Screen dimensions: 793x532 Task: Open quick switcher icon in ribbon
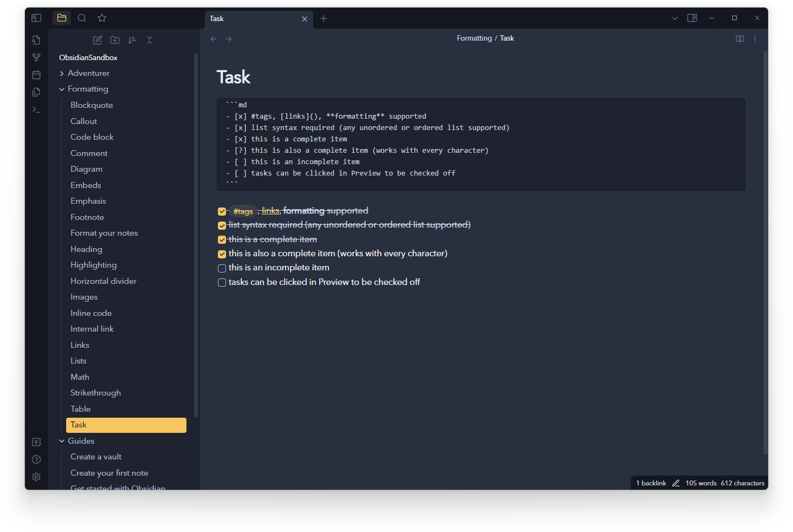pos(36,40)
